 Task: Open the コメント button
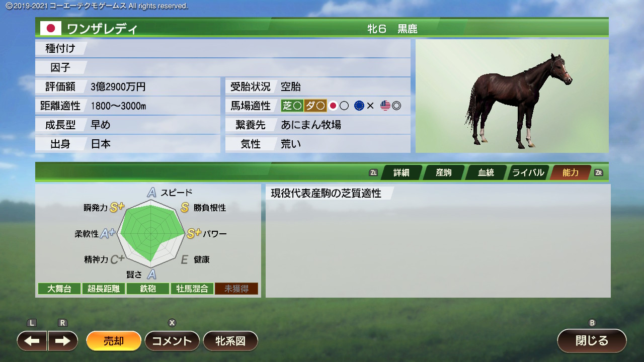[x=172, y=341]
